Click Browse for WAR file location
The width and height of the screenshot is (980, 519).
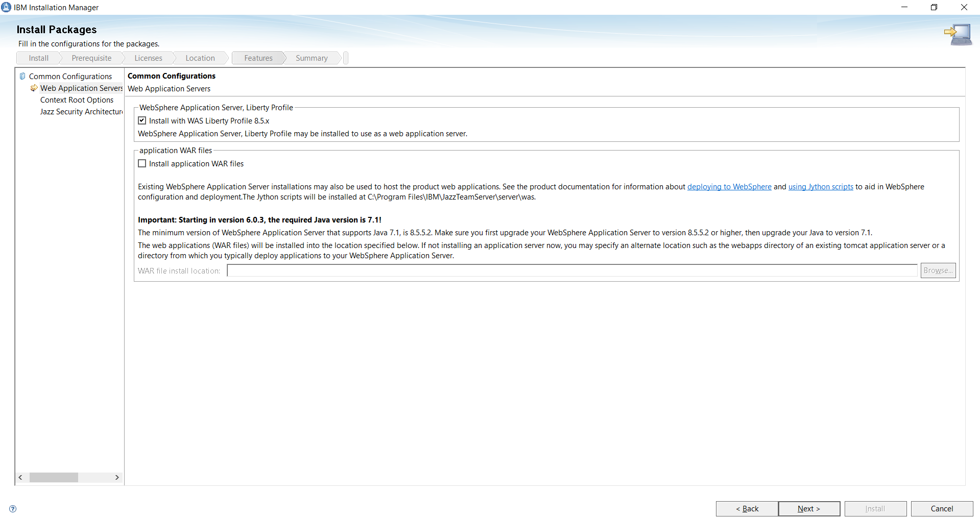(938, 270)
